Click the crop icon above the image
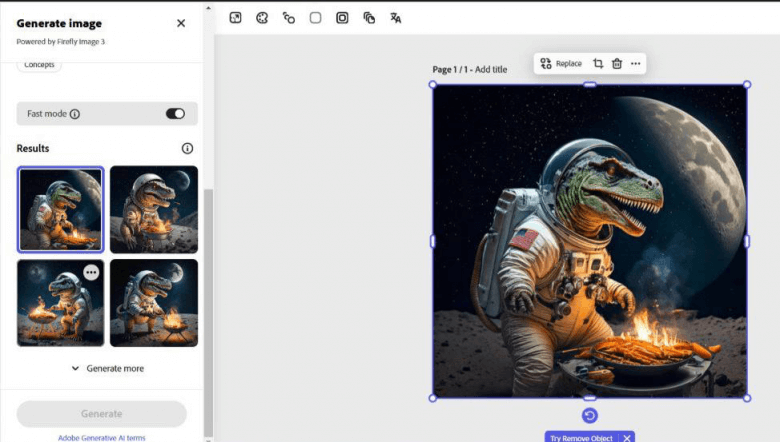Screen dimensions: 780x442 tap(598, 63)
